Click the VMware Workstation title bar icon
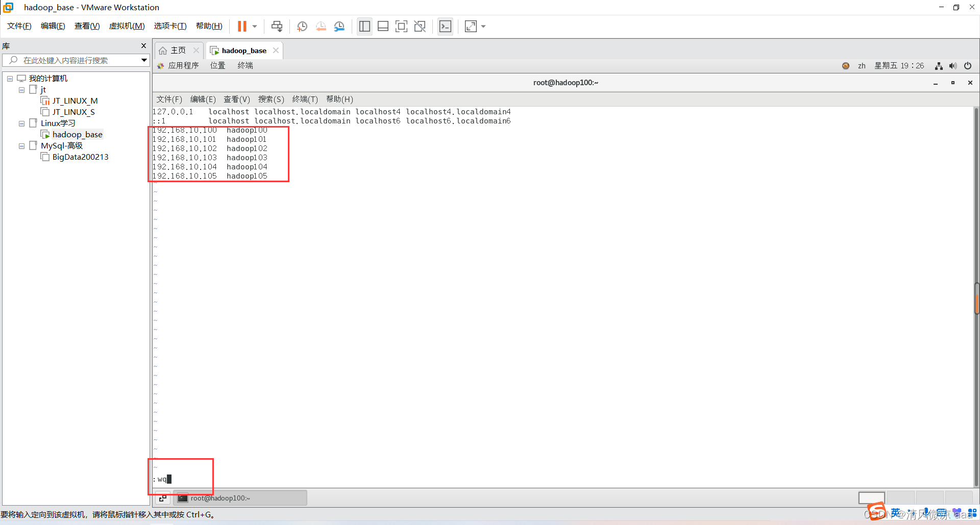 [8, 7]
